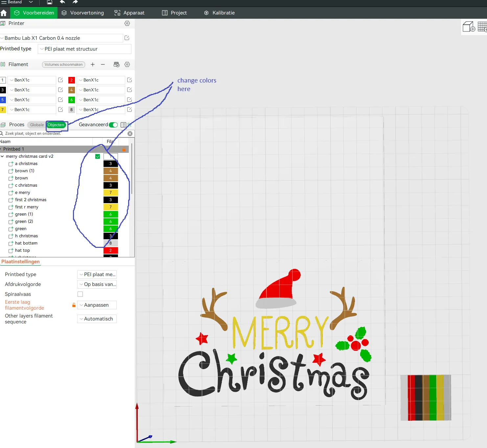The height and width of the screenshot is (448, 487).
Task: Toggle the Geavanceerd switch
Action: pyautogui.click(x=113, y=125)
